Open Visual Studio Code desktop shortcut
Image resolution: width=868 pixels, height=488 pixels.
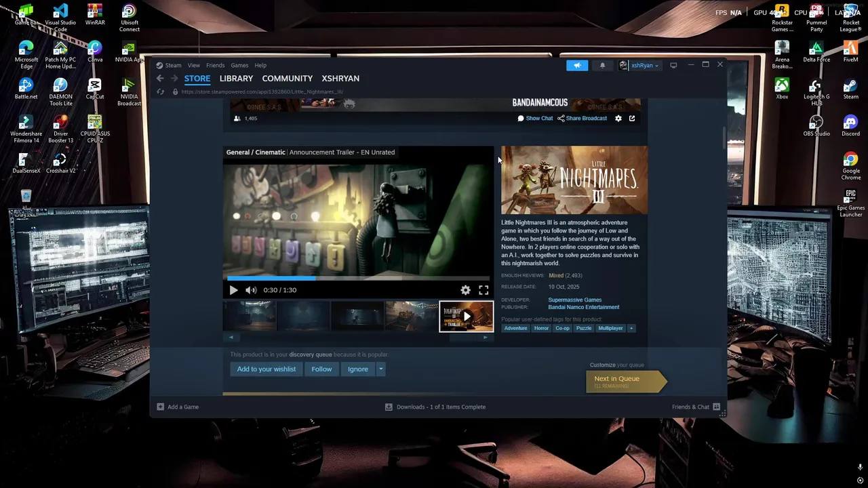click(60, 18)
